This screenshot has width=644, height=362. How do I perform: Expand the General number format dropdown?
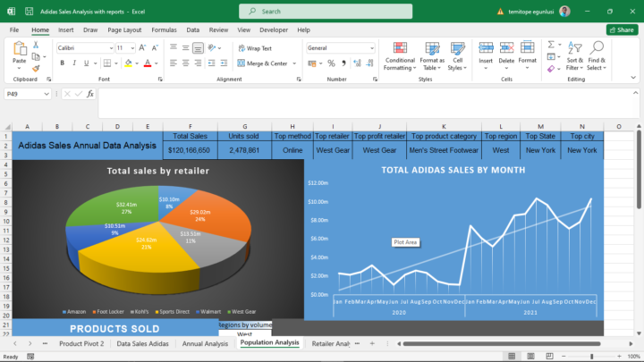371,47
